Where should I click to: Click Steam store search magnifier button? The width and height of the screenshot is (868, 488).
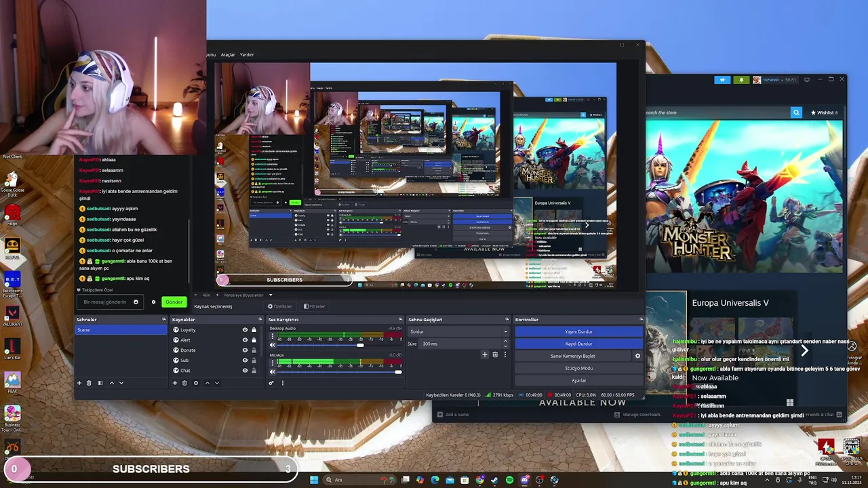796,113
